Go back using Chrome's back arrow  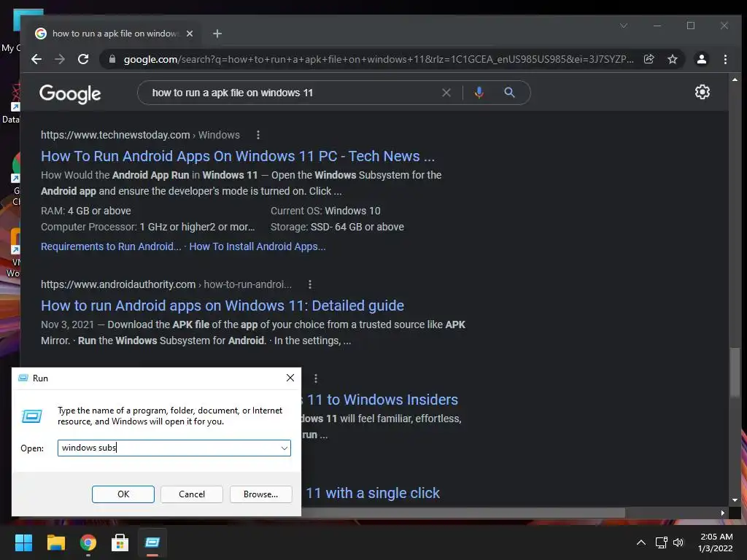(x=36, y=59)
